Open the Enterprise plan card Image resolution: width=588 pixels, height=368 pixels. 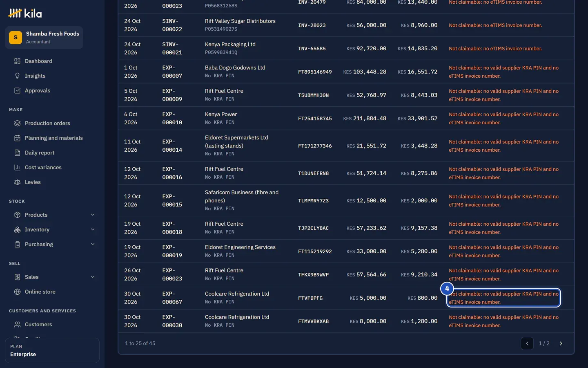click(52, 350)
